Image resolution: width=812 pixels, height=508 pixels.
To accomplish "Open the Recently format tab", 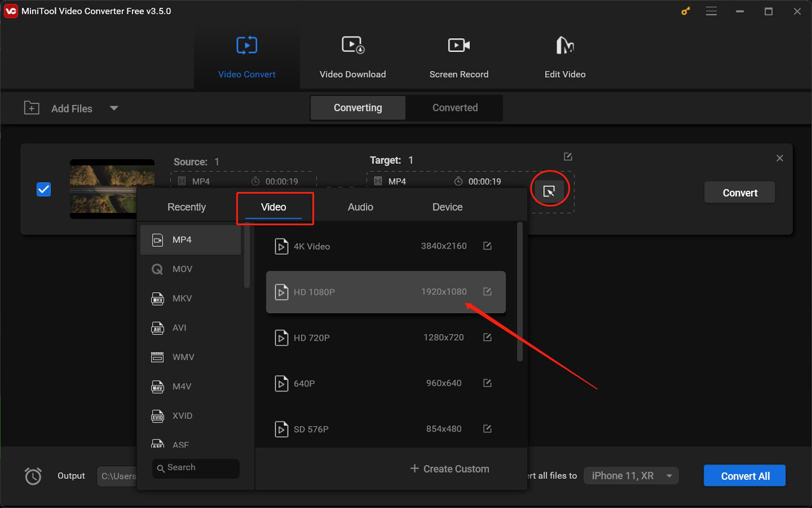I will coord(186,207).
